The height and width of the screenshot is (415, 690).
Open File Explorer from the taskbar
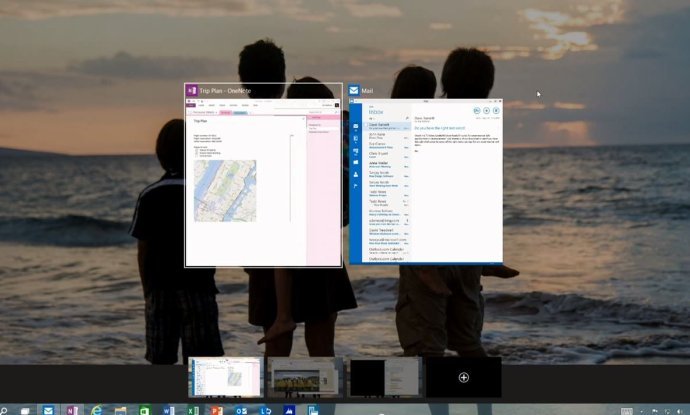click(121, 410)
